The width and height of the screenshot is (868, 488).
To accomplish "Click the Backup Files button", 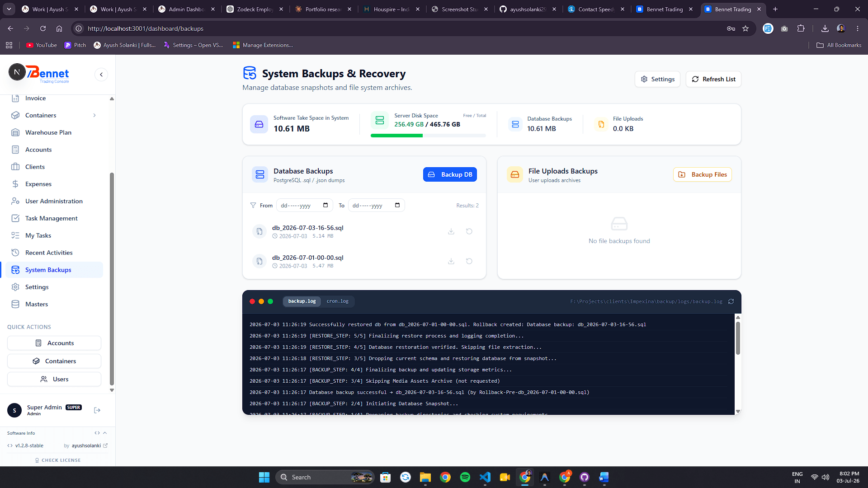I will (x=703, y=174).
